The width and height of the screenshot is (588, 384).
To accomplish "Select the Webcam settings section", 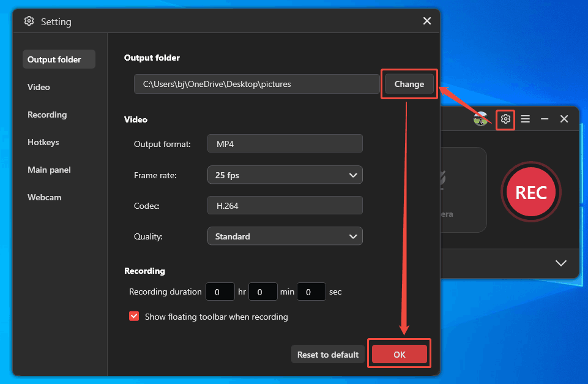I will [44, 197].
